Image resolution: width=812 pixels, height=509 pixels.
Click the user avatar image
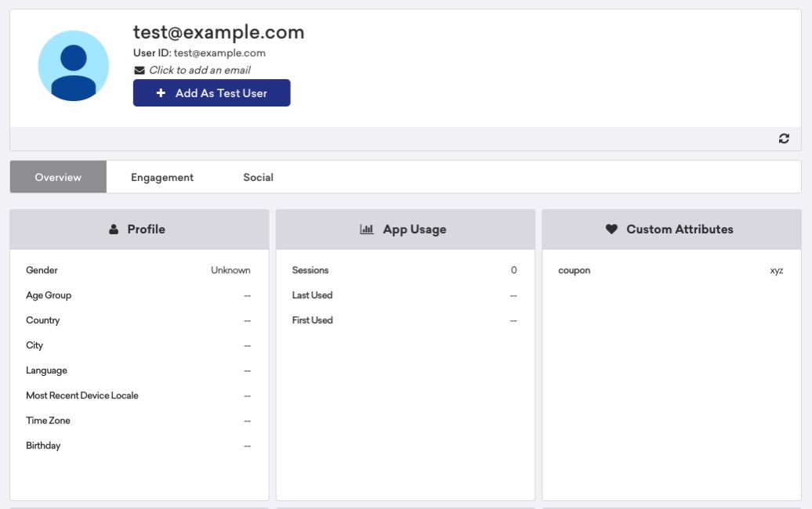pos(74,66)
